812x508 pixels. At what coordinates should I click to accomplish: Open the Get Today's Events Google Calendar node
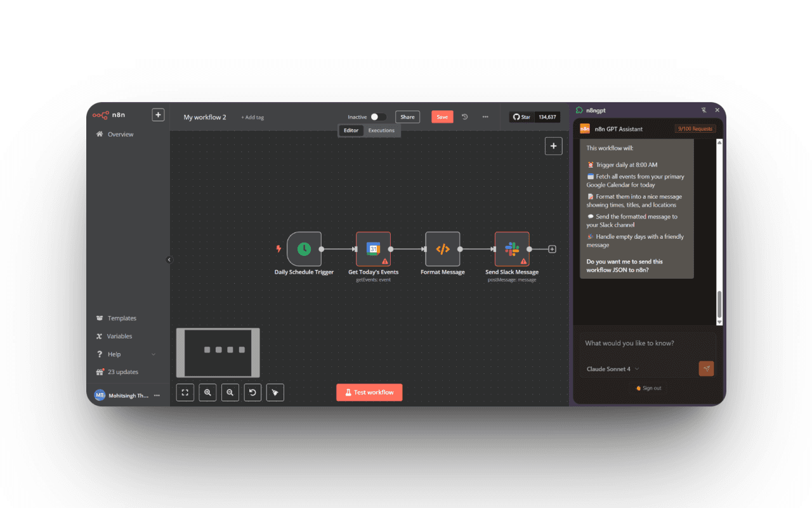[373, 249]
